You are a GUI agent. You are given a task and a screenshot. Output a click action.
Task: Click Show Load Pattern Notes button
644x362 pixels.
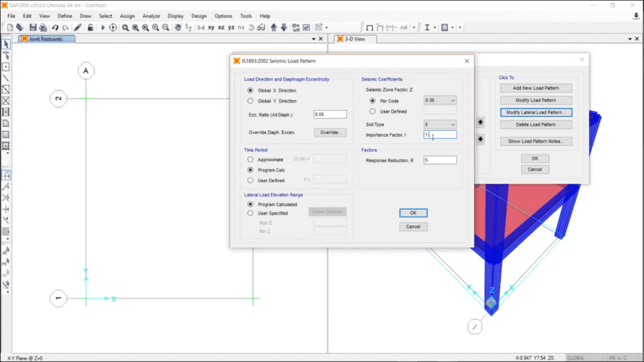536,141
